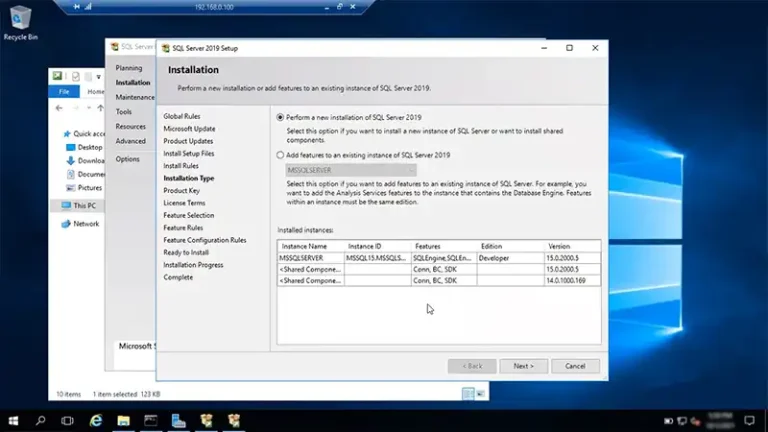The height and width of the screenshot is (432, 768).
Task: Click the File Explorer window icon in its title bar
Action: 57,76
